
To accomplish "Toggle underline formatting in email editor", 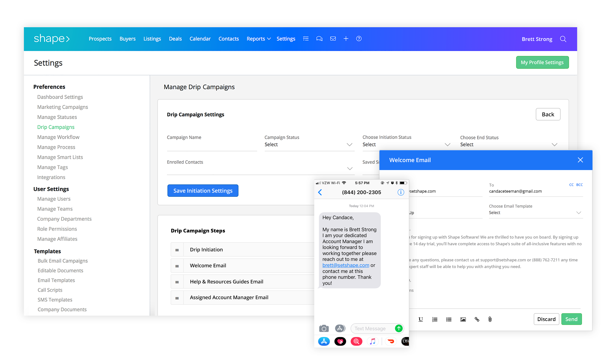I will [421, 319].
